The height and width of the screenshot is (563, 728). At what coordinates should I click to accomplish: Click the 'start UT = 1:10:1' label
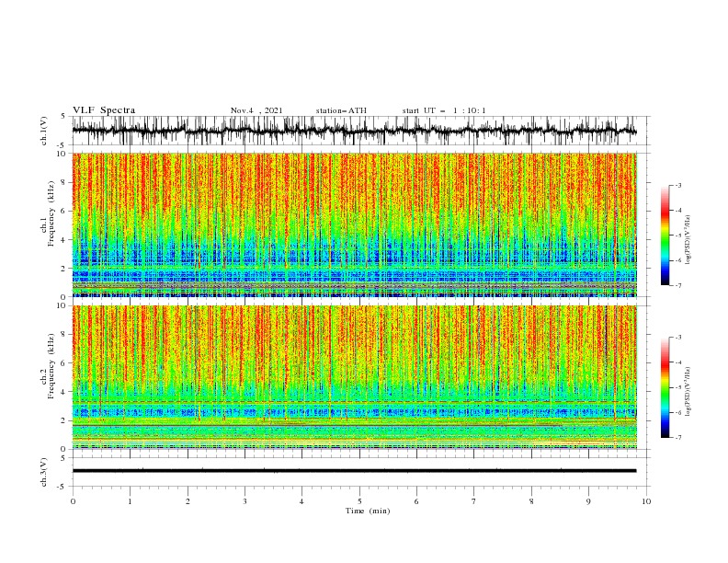click(x=444, y=110)
